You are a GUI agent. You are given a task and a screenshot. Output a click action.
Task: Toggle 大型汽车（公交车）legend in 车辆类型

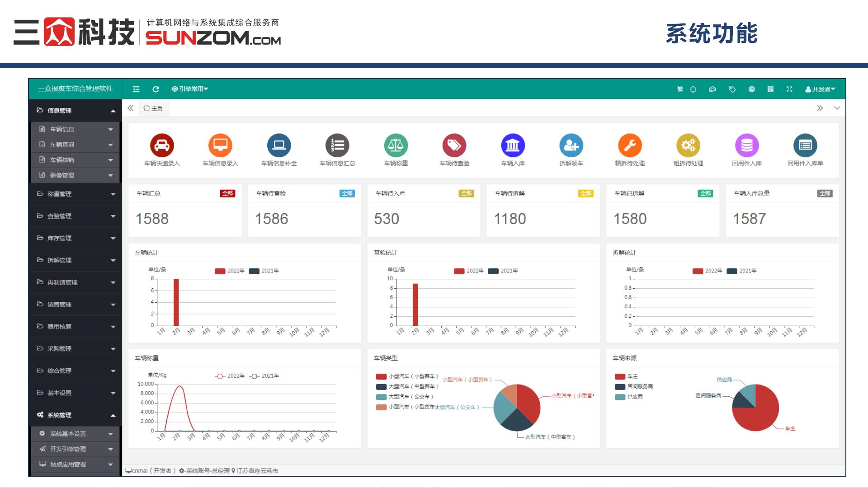405,397
